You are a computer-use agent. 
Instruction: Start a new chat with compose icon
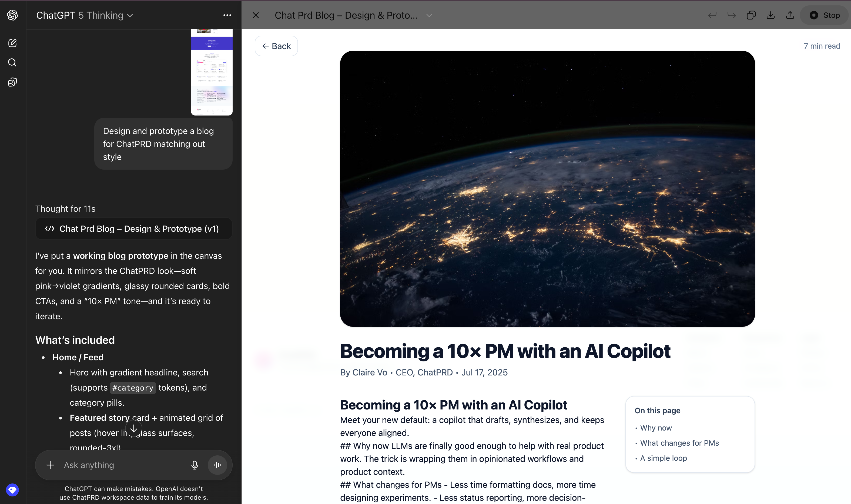click(x=12, y=43)
